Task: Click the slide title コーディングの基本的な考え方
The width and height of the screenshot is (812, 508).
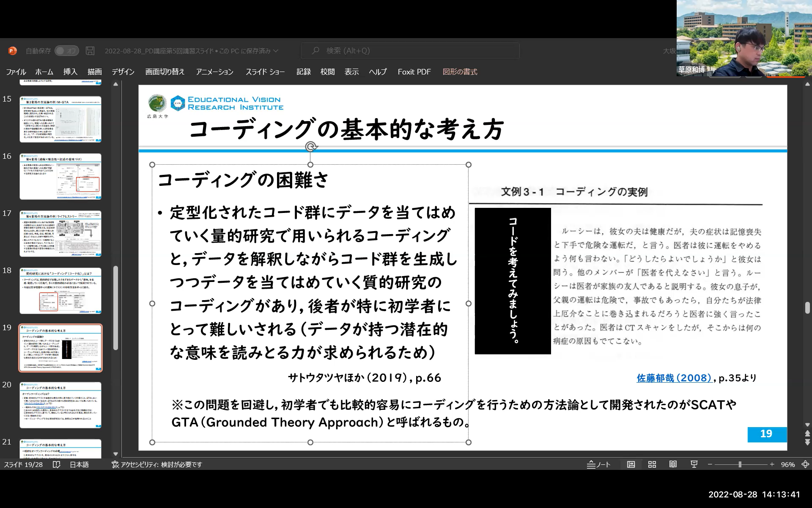Action: coord(346,129)
